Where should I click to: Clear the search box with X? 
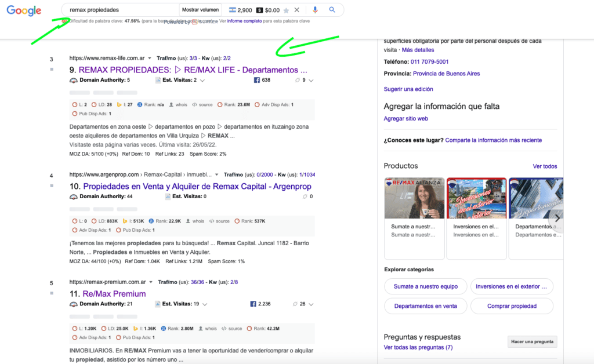tap(296, 10)
